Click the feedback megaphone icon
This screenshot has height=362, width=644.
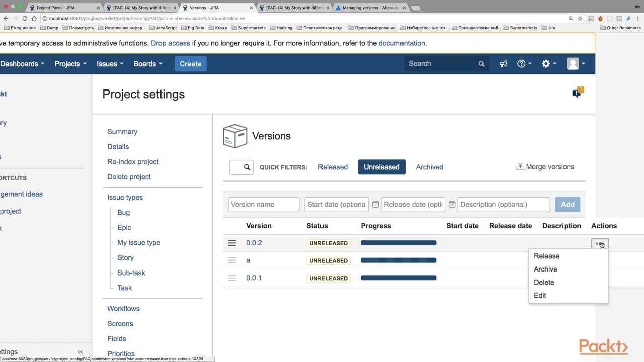pos(503,64)
